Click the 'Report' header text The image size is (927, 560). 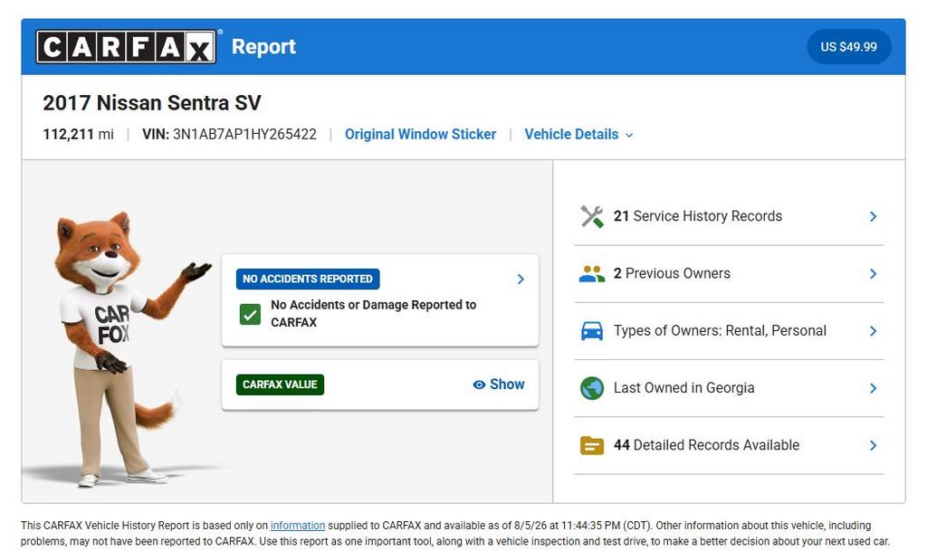tap(263, 47)
